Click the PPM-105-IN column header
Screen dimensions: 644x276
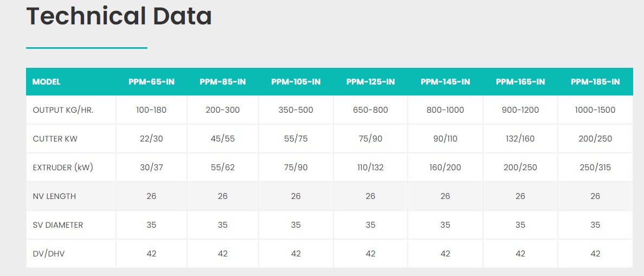click(296, 82)
